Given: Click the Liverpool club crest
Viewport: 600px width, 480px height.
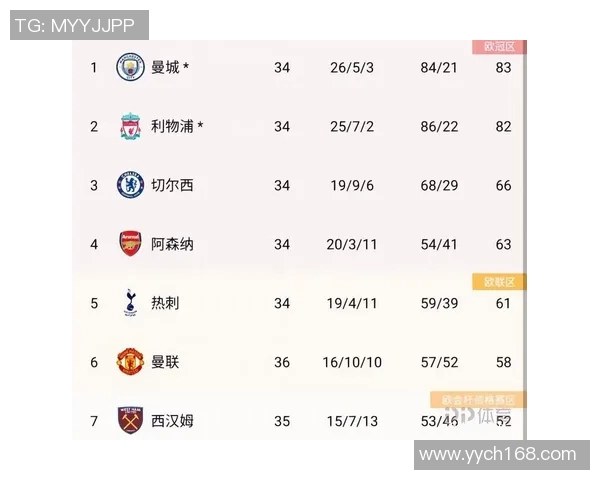Looking at the screenshot, I should point(130,126).
